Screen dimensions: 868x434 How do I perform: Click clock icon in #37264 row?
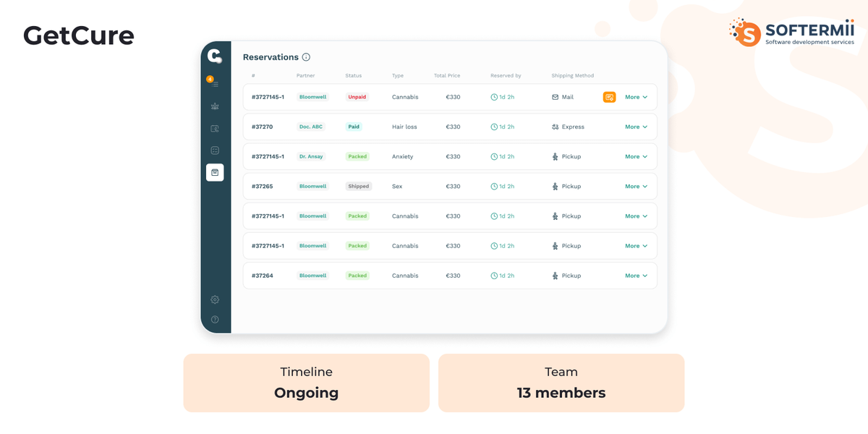click(x=494, y=276)
